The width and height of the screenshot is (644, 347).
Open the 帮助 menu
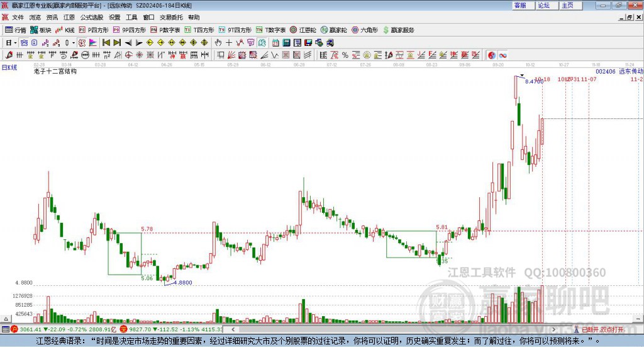194,17
